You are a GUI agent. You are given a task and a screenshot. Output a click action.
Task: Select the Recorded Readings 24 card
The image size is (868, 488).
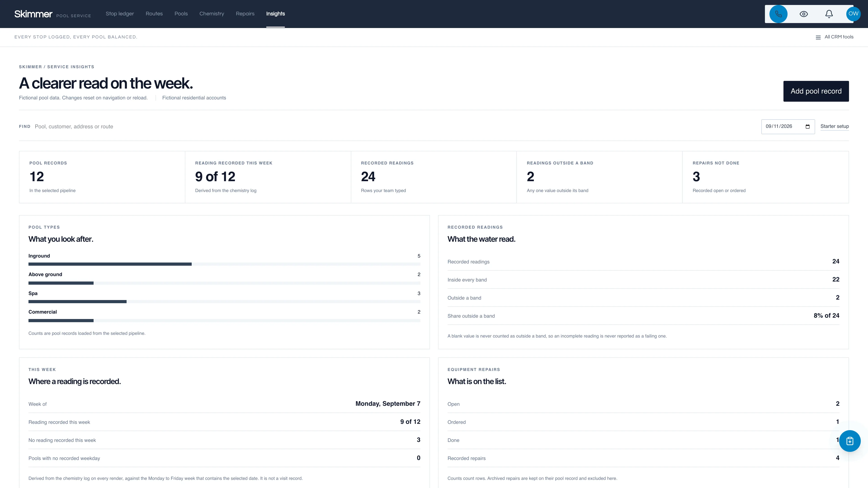tap(434, 177)
